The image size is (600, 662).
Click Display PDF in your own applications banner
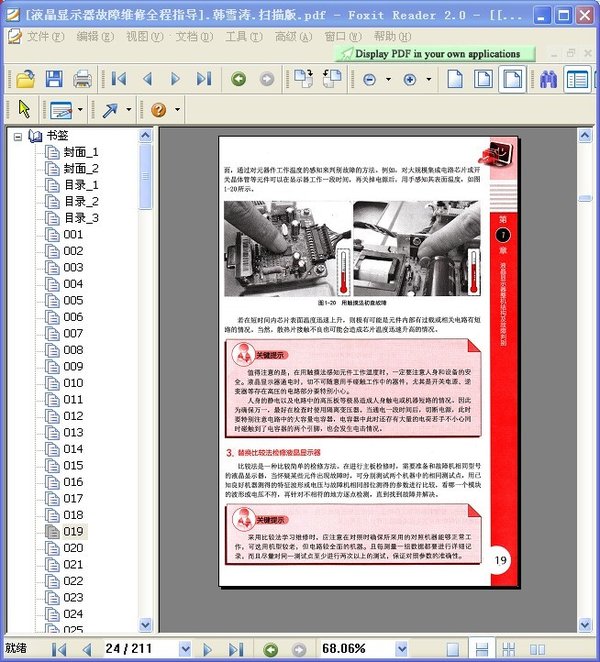[x=434, y=54]
